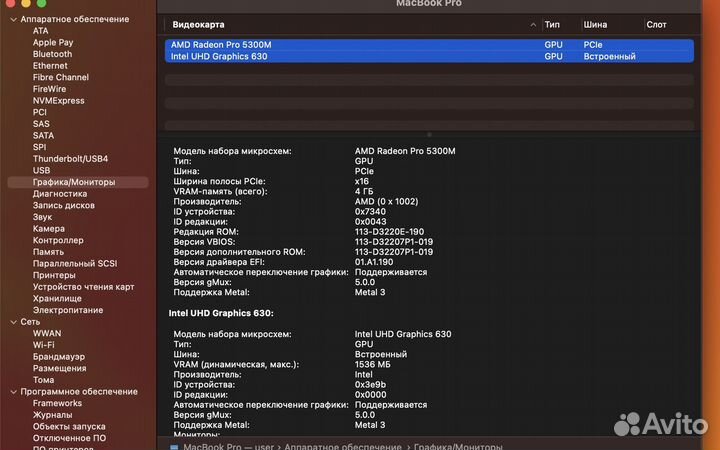Select PCI in the sidebar
The image size is (720, 450).
coord(39,112)
